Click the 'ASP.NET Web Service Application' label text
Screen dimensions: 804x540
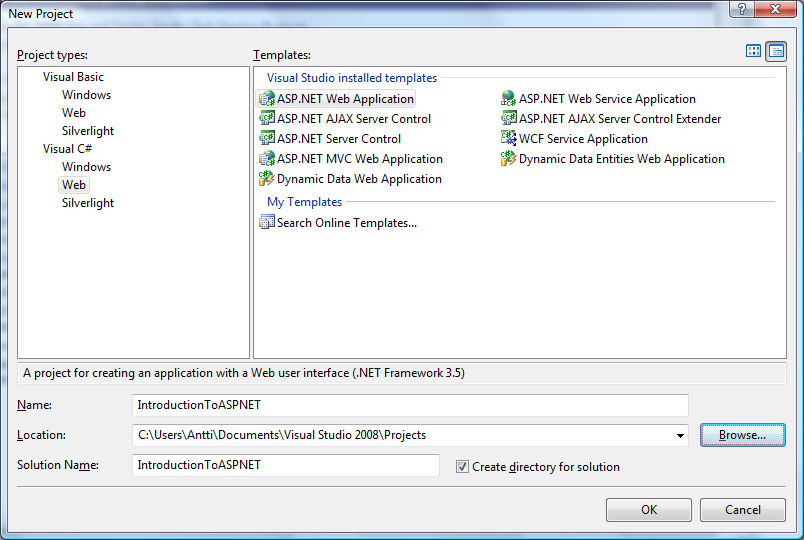tap(607, 98)
